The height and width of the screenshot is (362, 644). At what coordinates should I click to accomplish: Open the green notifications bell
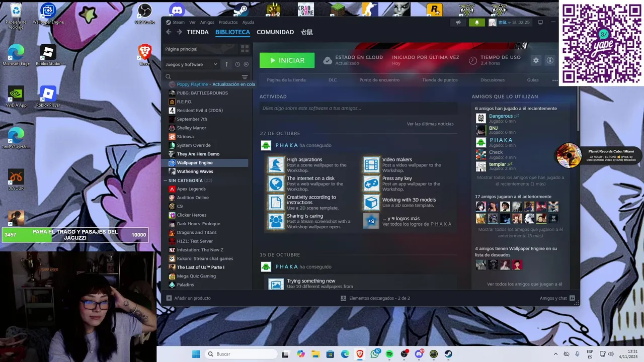point(477,22)
